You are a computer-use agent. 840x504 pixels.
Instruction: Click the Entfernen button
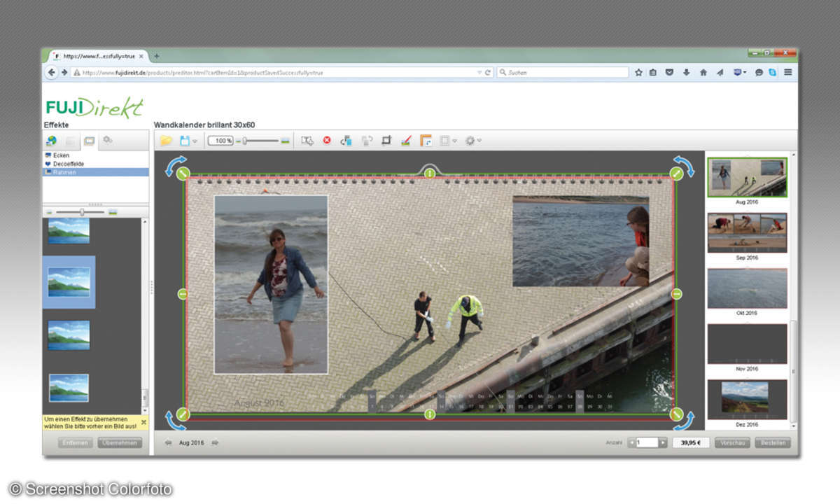75,442
